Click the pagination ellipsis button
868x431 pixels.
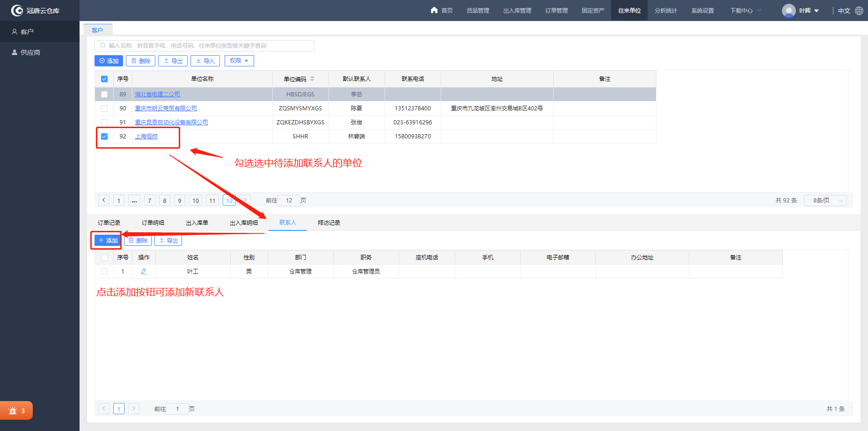coord(134,201)
